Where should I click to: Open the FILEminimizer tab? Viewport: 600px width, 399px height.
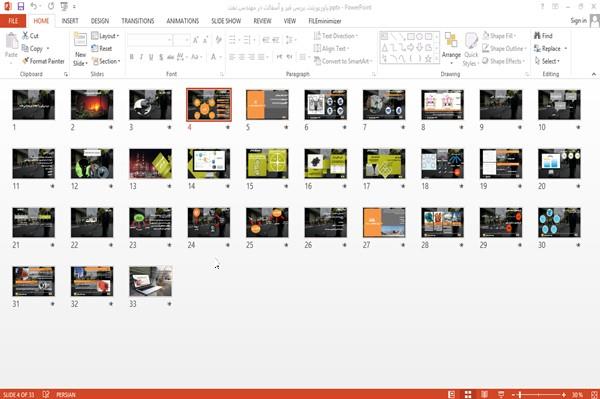[x=325, y=21]
